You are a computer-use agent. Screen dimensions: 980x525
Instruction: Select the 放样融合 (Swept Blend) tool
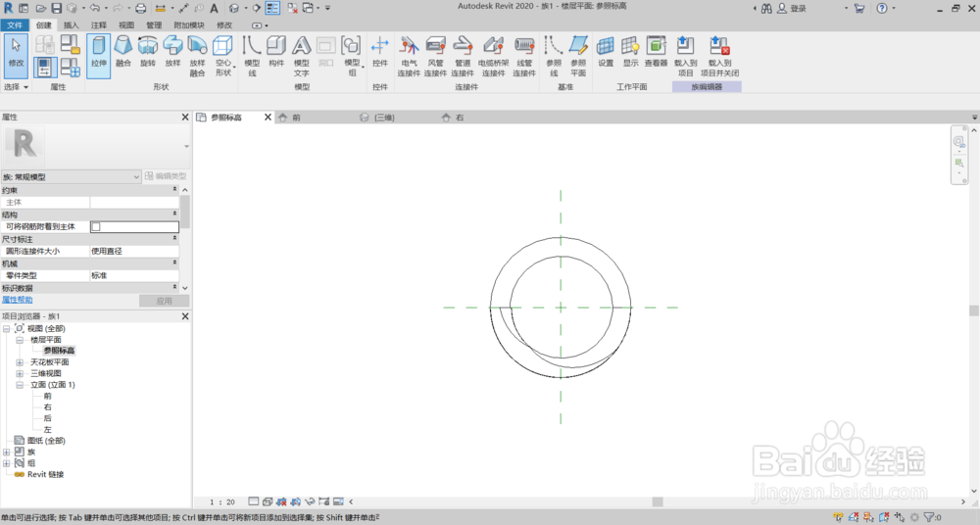[x=198, y=56]
